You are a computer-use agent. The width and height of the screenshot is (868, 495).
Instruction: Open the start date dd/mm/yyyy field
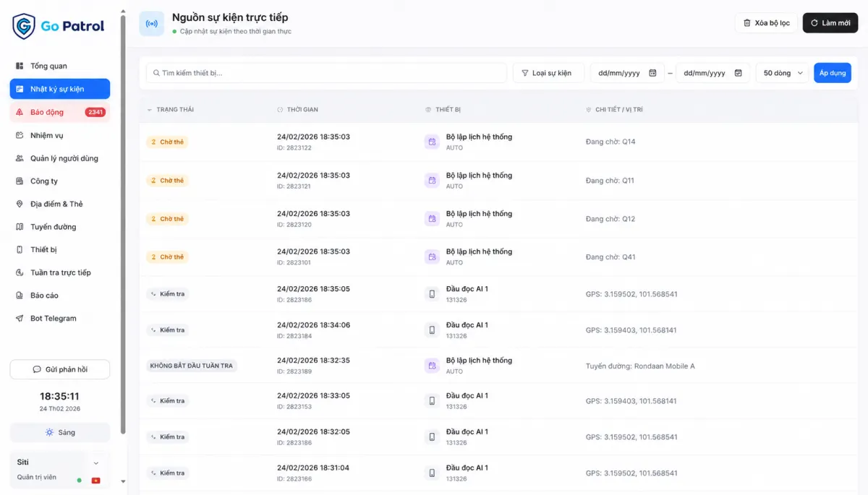(626, 73)
